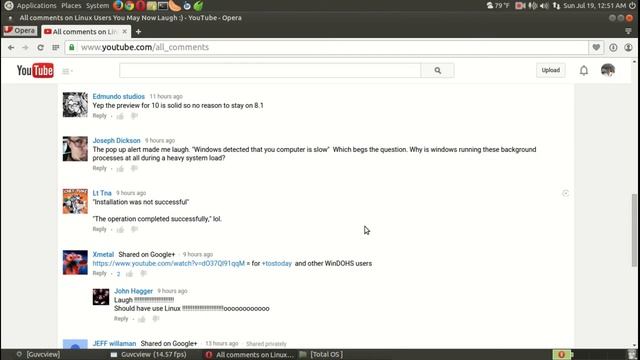The width and height of the screenshot is (640, 360).
Task: Switch to [Total OS] taskbar window
Action: pos(321,354)
